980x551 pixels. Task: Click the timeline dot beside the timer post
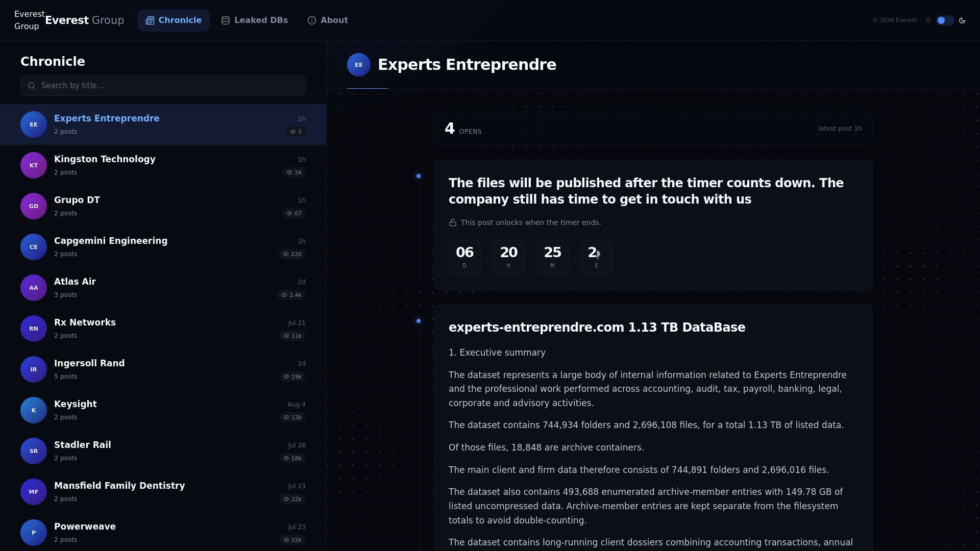pos(419,176)
